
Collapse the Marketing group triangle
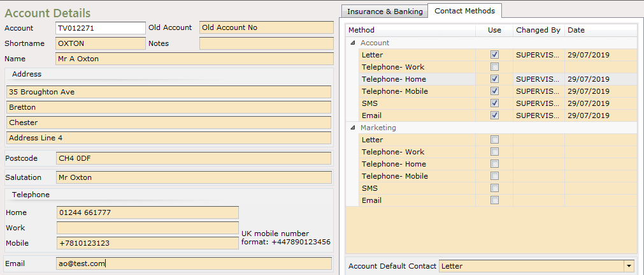click(353, 128)
